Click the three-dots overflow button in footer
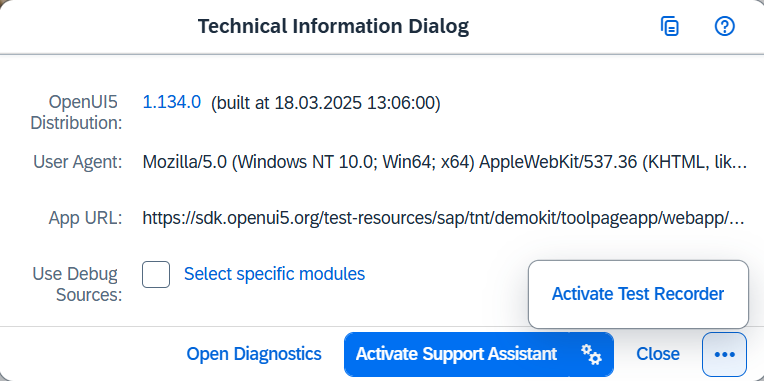 [725, 354]
